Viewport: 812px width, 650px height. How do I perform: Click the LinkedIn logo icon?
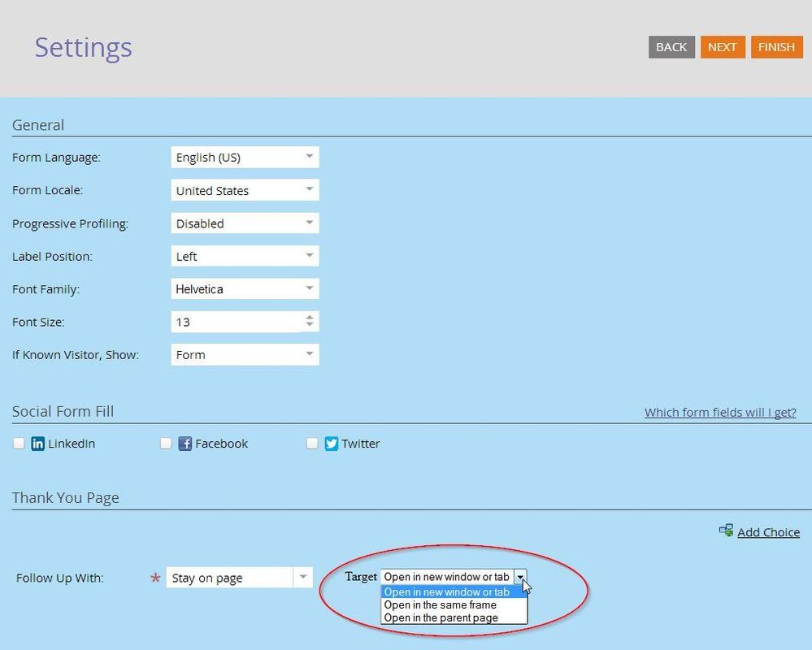38,444
